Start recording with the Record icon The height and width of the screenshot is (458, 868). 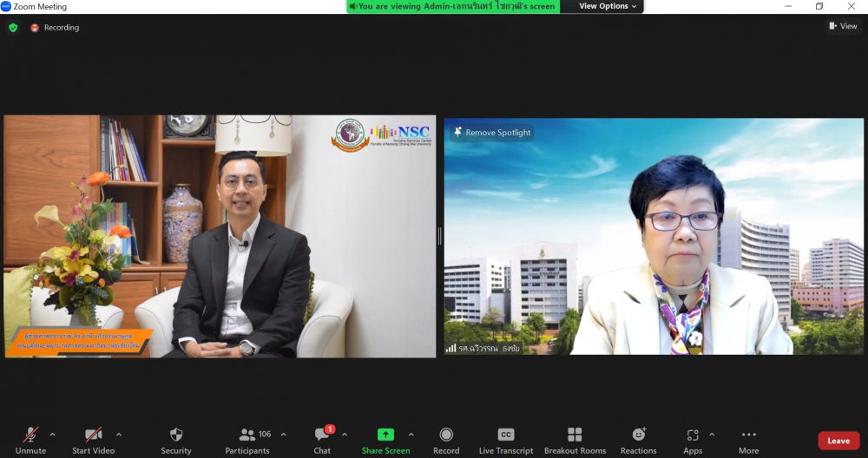(446, 435)
